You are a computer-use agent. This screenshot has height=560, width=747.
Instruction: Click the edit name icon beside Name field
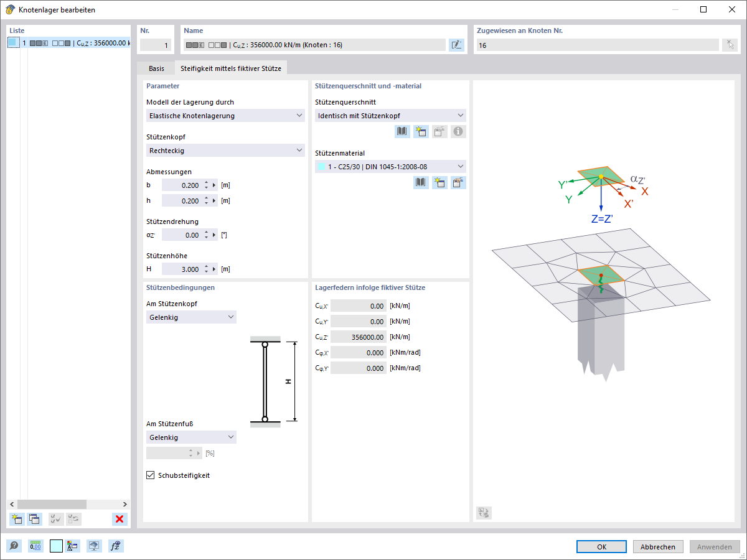(456, 45)
